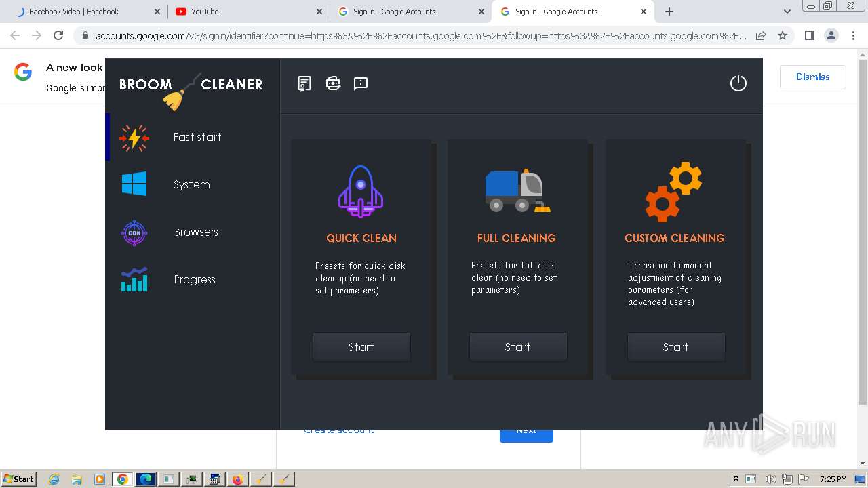Open the Chrome three-dot menu
This screenshot has height=488, width=868.
click(853, 35)
